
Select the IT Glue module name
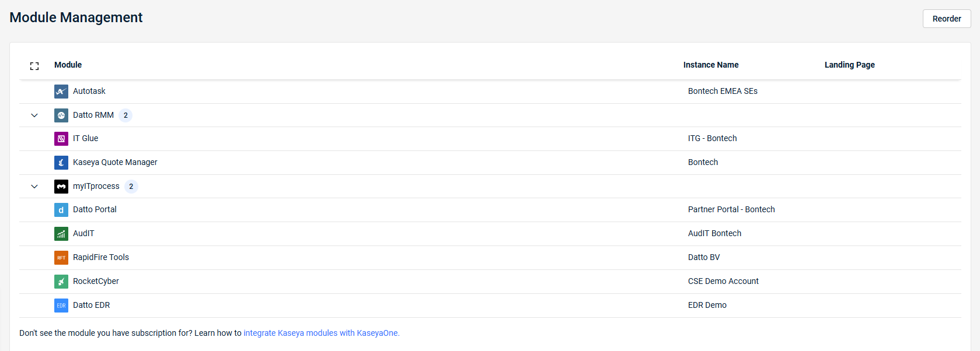click(86, 138)
